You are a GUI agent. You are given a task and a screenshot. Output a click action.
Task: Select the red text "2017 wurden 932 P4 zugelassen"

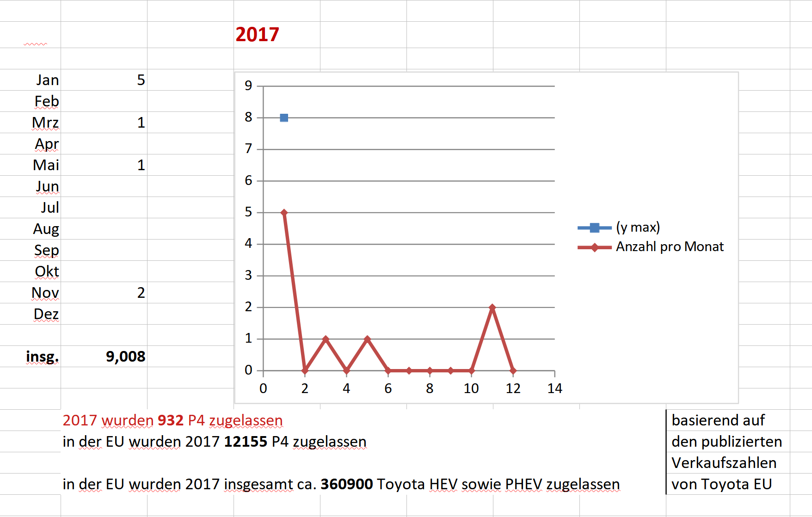[172, 420]
